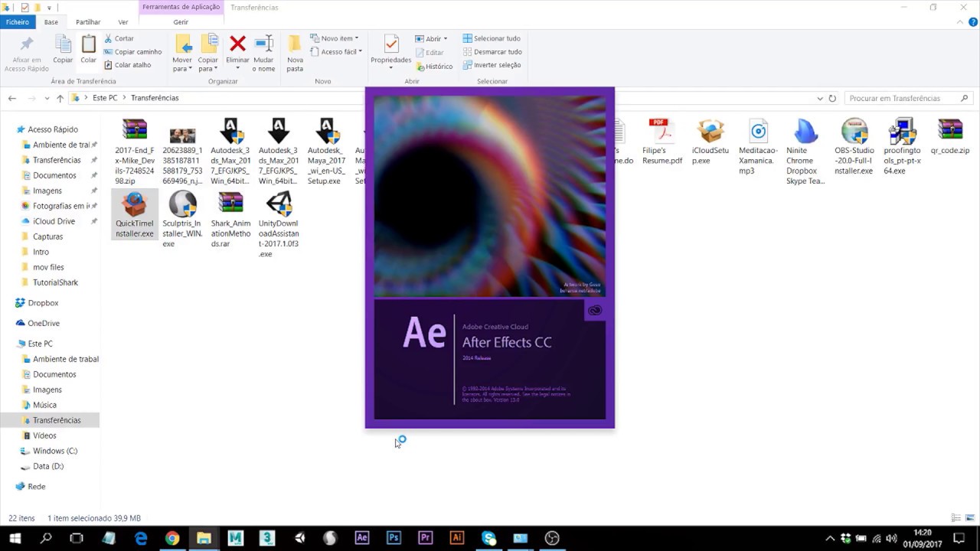The height and width of the screenshot is (551, 980).
Task: Open Premiere Pro from the taskbar
Action: [425, 538]
